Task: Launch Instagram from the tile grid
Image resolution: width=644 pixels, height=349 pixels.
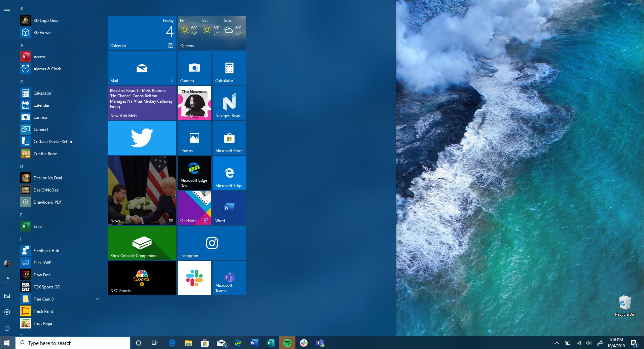Action: [212, 243]
